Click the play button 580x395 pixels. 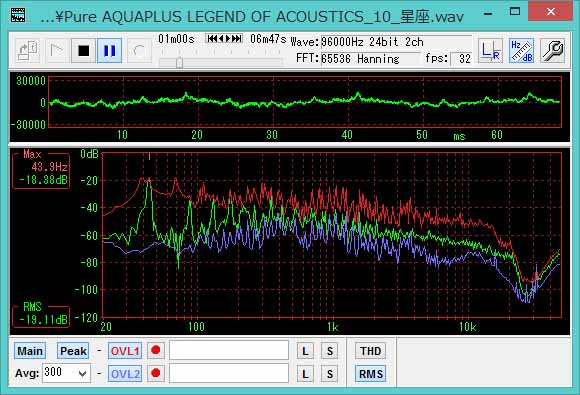click(56, 50)
